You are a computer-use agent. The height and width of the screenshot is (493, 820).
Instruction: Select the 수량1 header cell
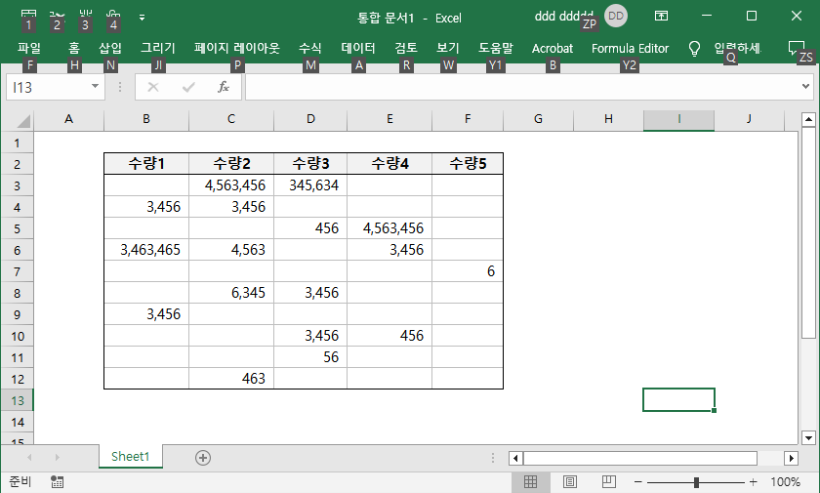pos(146,164)
